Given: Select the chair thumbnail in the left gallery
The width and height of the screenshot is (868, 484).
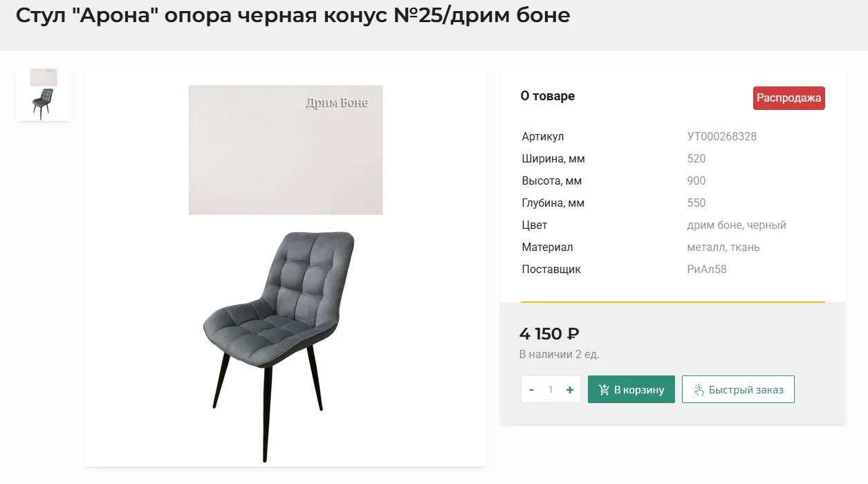Looking at the screenshot, I should point(43,95).
